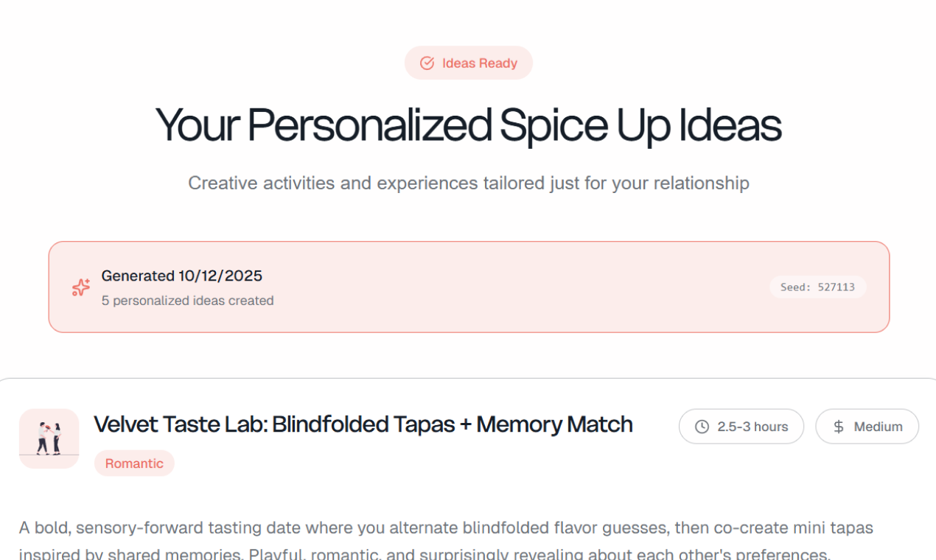Click '5 personalized ideas created' text

coord(187,301)
